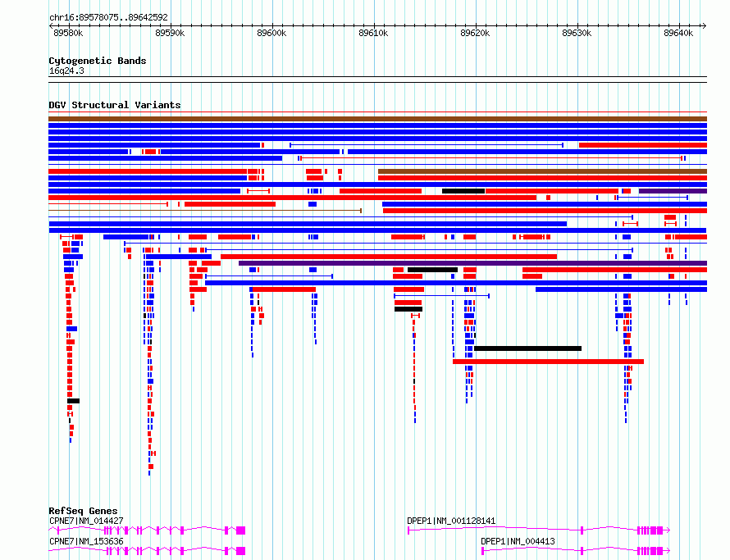Click the right arrowhead of the coordinate ruler
This screenshot has height=560, width=730.
(704, 26)
